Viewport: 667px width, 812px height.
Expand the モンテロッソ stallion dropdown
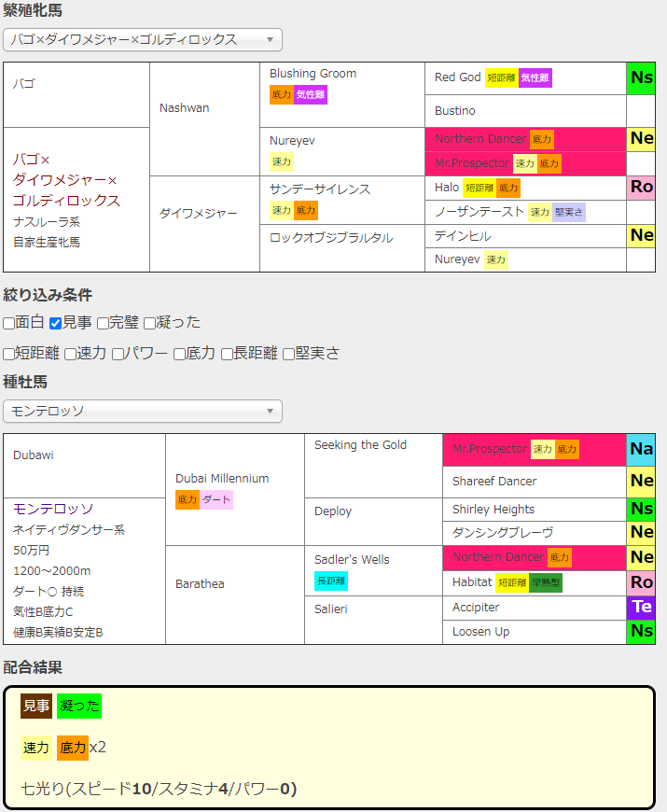(x=143, y=412)
